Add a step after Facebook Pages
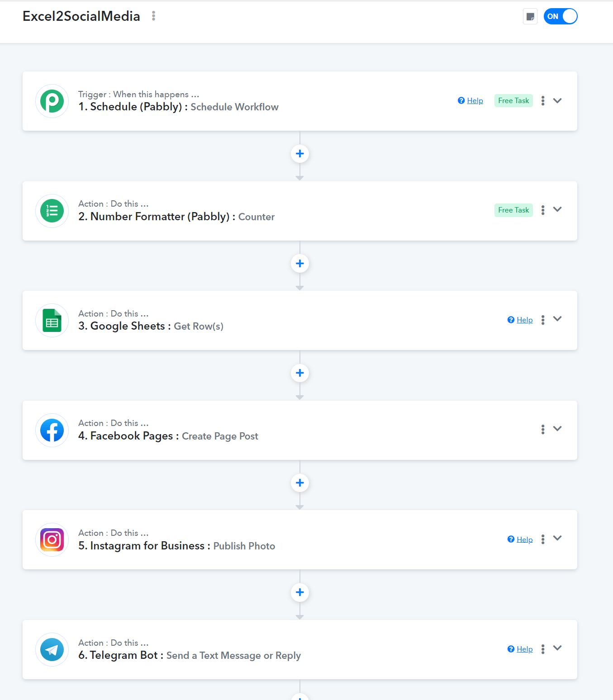613x700 pixels. [299, 482]
